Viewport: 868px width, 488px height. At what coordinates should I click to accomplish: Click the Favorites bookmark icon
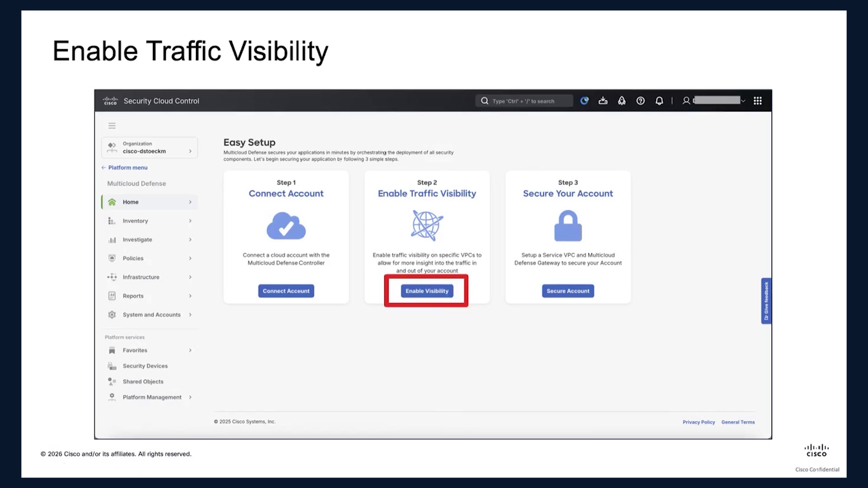tap(112, 350)
